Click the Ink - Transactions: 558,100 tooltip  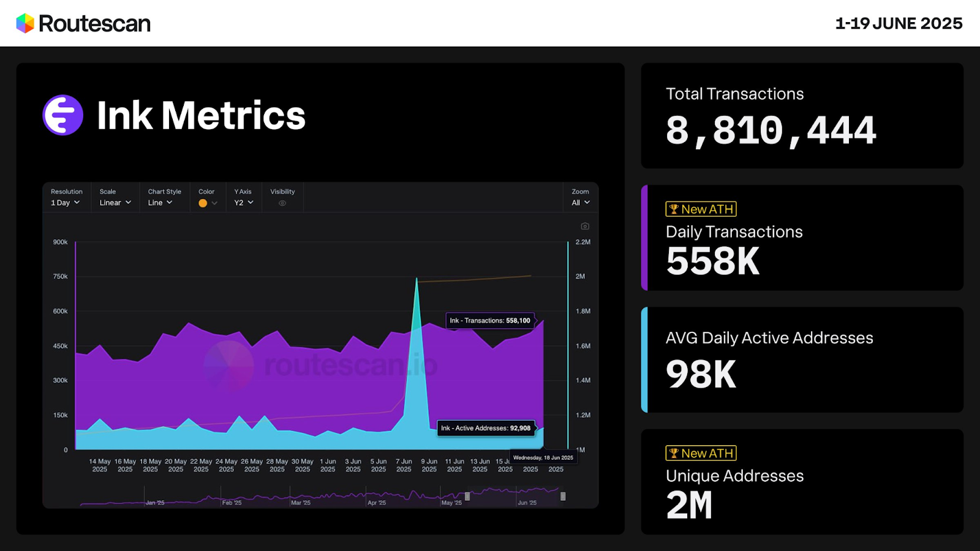click(490, 321)
